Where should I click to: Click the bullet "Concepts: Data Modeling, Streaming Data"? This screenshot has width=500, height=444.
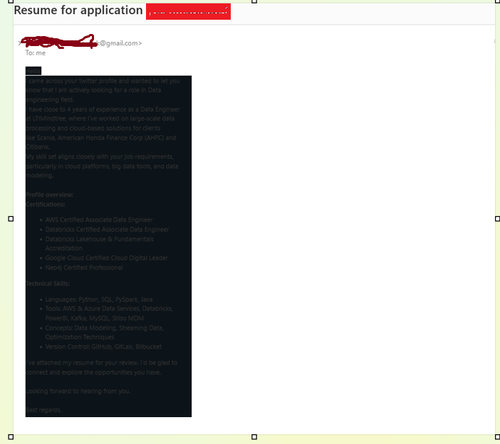tap(104, 328)
